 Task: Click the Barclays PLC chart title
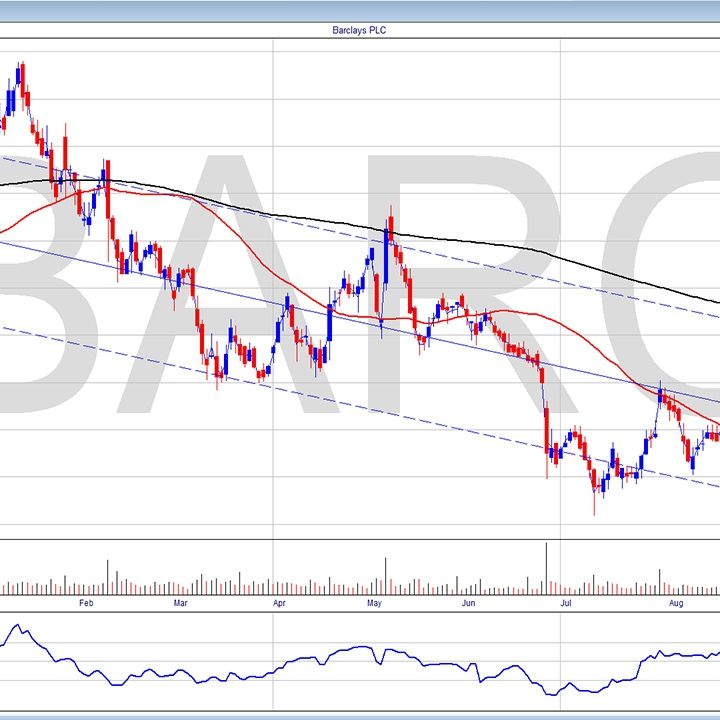pos(359,31)
